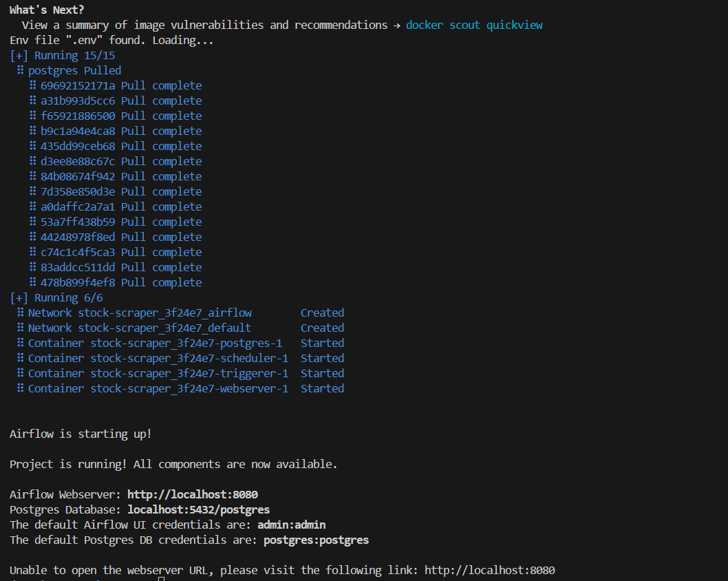Click the localhost:8080 link in the 'Unable to open' line

point(490,570)
